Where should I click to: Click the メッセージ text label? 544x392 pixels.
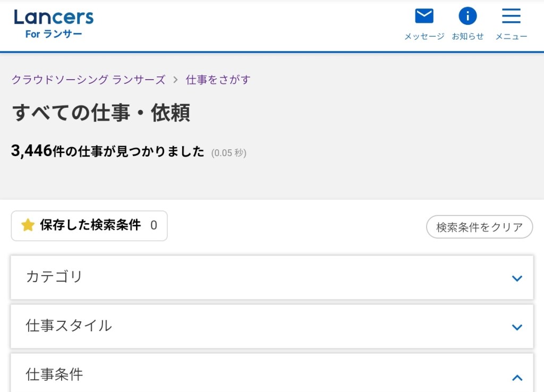click(x=424, y=37)
